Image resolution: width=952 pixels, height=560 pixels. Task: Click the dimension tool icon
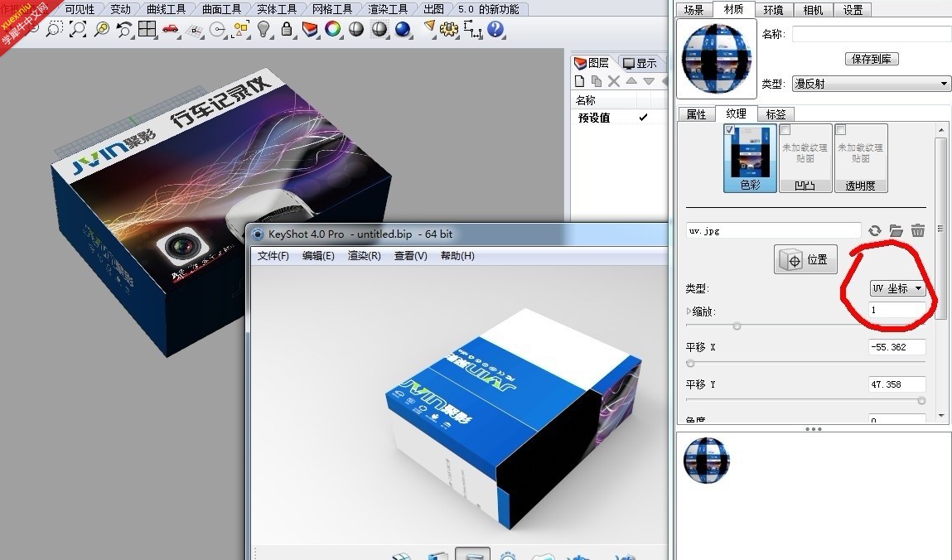click(x=473, y=28)
